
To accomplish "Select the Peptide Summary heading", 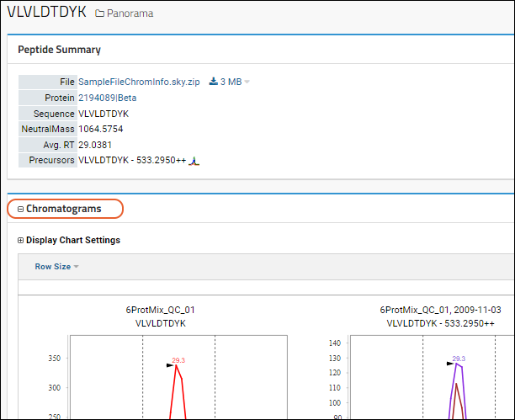I will click(x=59, y=50).
